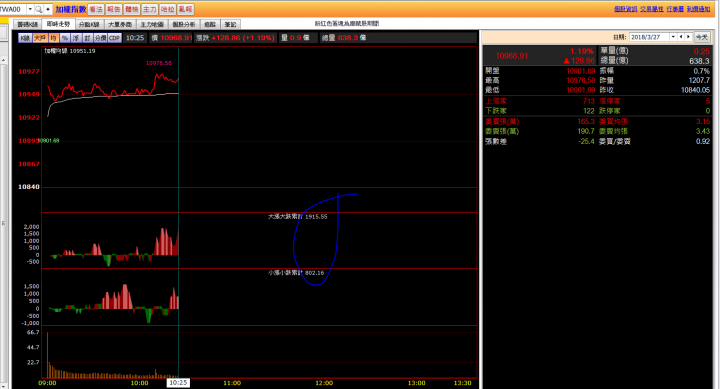Click the 1915.55 cumulative value label
The image size is (720, 389).
point(316,217)
